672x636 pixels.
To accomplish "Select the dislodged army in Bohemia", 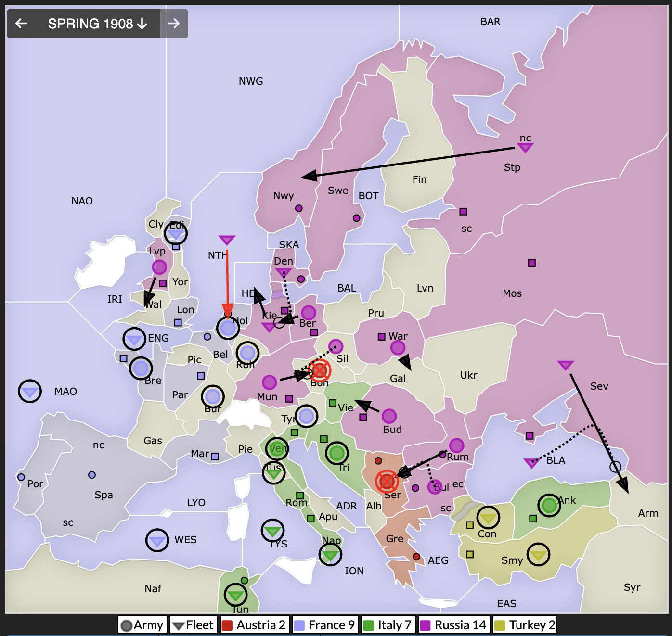I will [x=320, y=371].
